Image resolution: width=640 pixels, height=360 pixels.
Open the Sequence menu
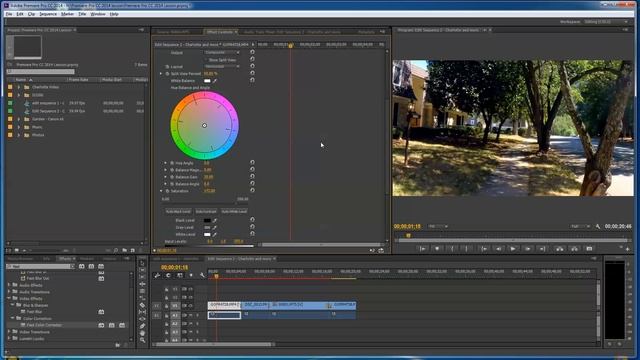pos(48,14)
